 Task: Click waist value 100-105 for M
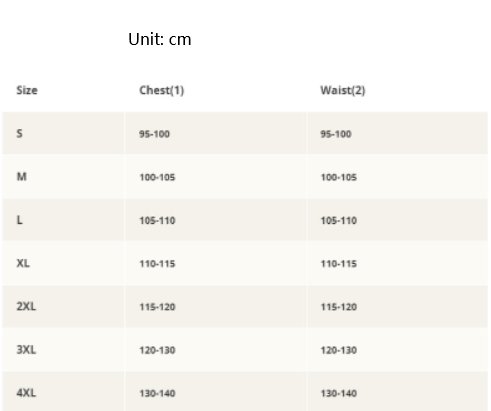coord(339,177)
